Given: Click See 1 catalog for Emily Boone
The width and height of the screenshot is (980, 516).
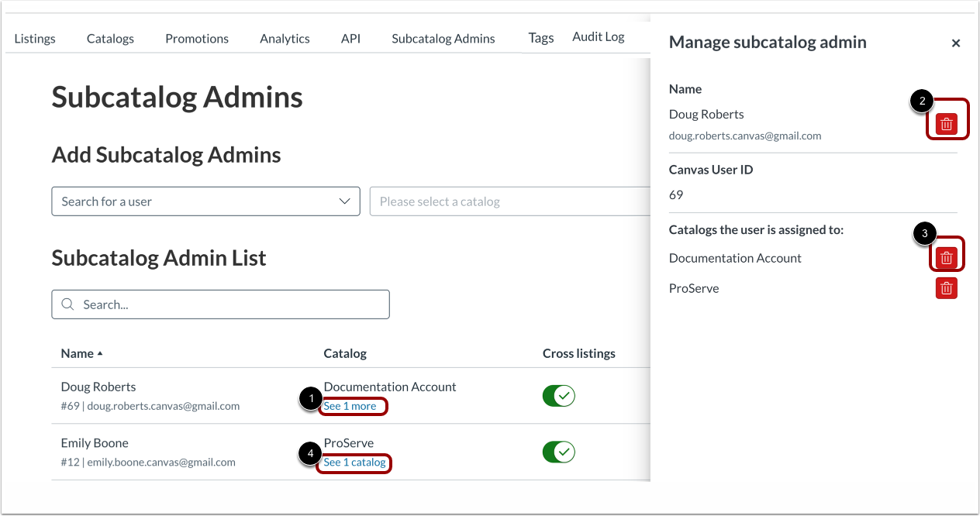Looking at the screenshot, I should [x=354, y=463].
